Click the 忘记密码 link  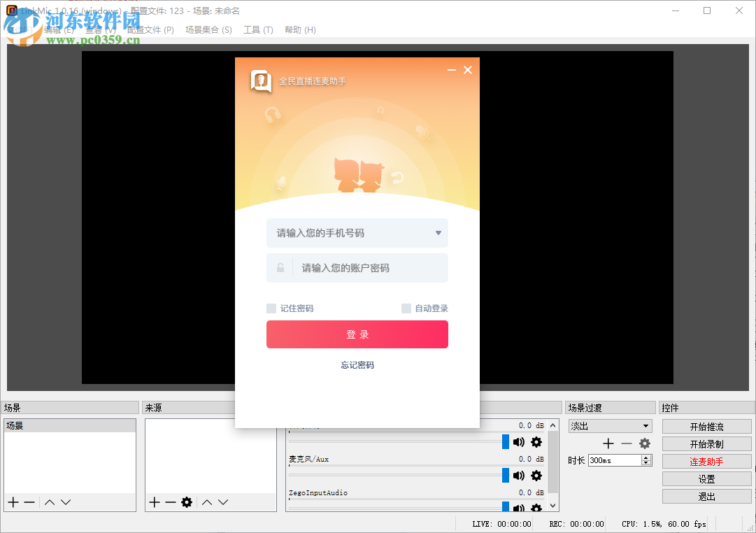click(x=357, y=364)
